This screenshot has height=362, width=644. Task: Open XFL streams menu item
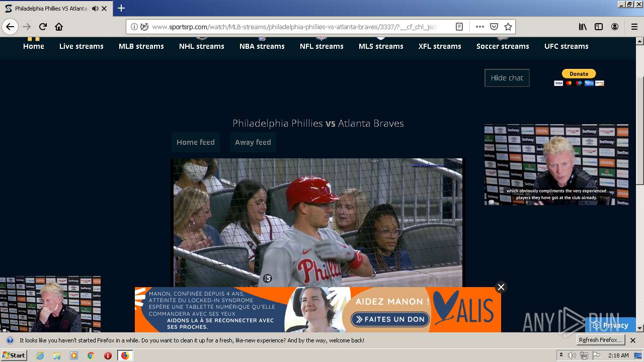440,46
